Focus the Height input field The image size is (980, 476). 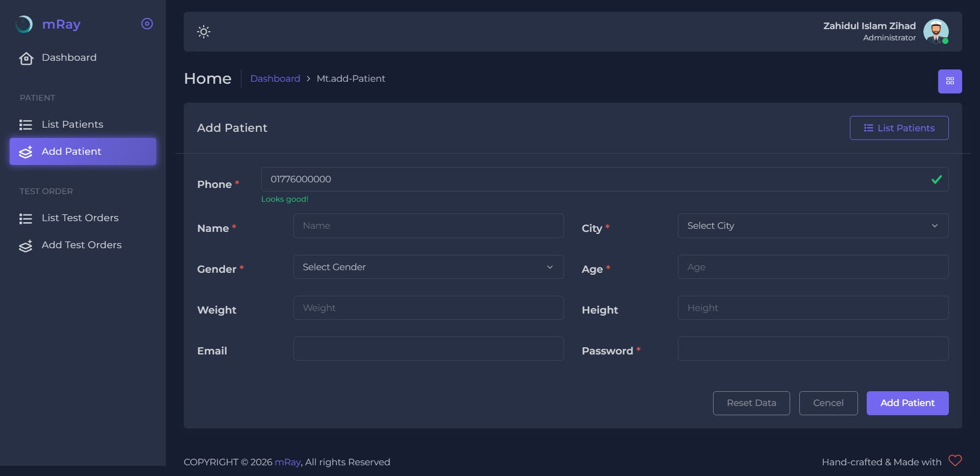click(x=813, y=308)
